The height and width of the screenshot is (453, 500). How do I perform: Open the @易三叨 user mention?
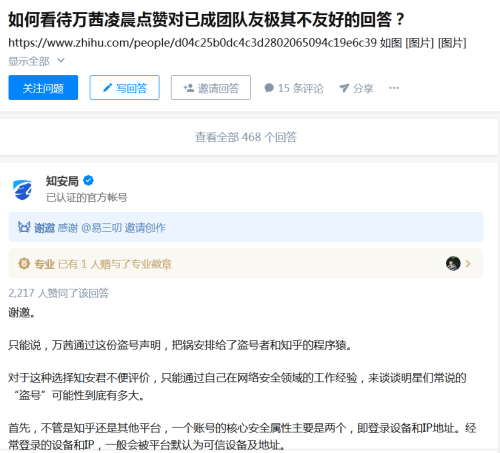click(101, 228)
